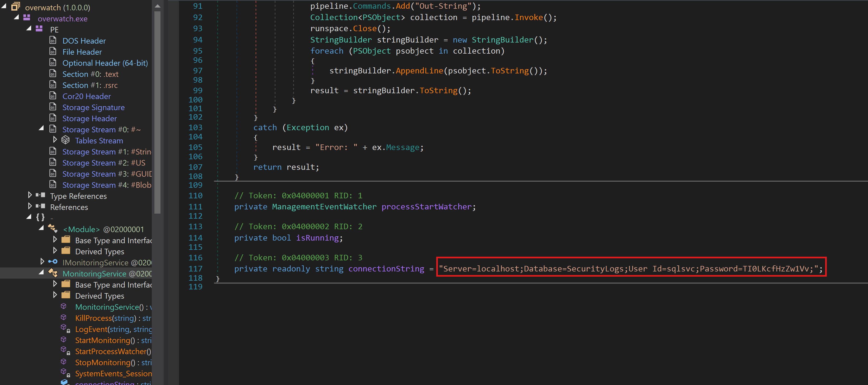
Task: Expand the IMonitoringService node
Action: 42,262
